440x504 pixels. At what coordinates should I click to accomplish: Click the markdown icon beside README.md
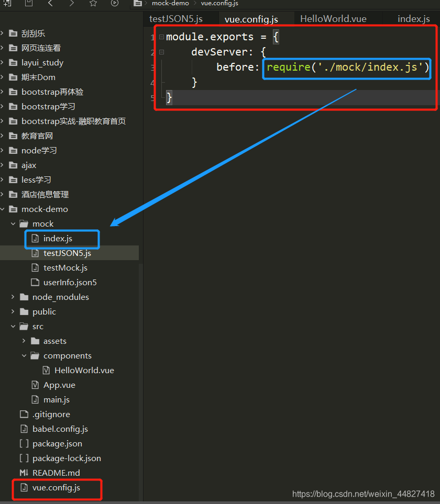24,473
